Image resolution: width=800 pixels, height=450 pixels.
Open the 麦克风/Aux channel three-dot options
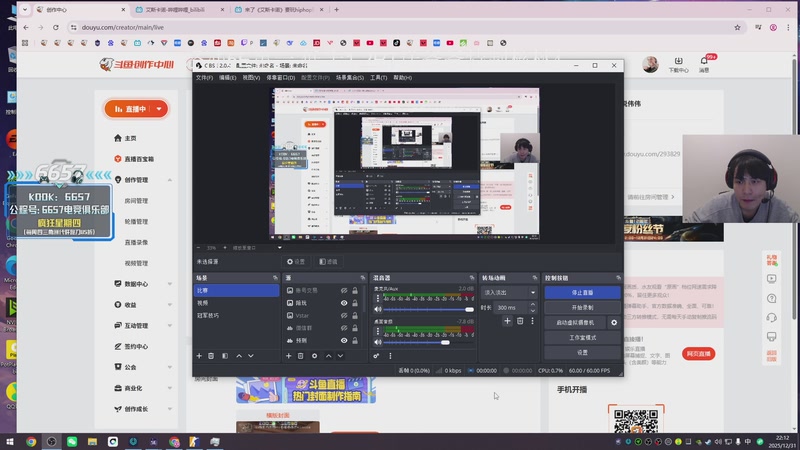click(x=378, y=298)
